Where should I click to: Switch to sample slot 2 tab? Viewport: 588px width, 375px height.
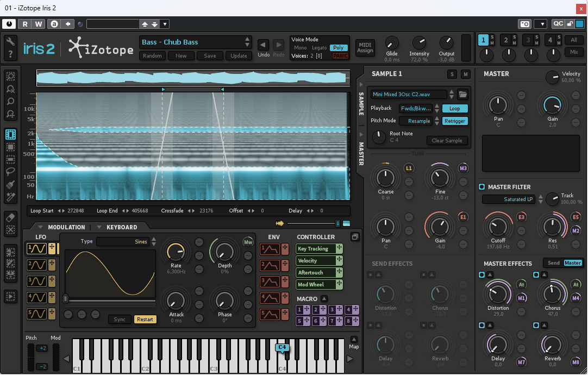pyautogui.click(x=505, y=40)
